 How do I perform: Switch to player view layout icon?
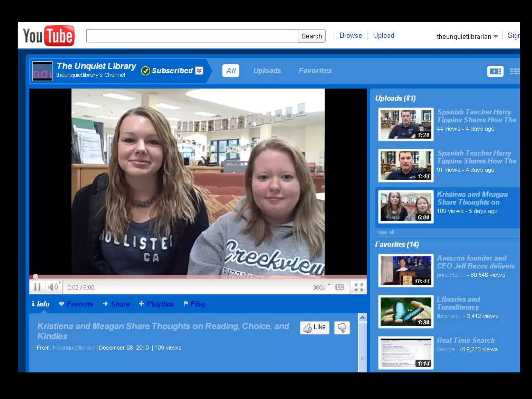495,71
